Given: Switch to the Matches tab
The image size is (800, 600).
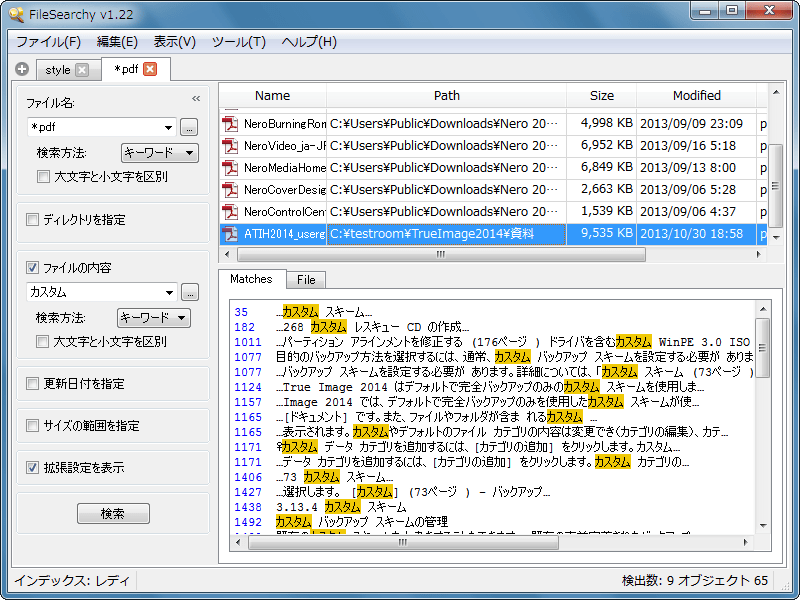Looking at the screenshot, I should click(252, 279).
